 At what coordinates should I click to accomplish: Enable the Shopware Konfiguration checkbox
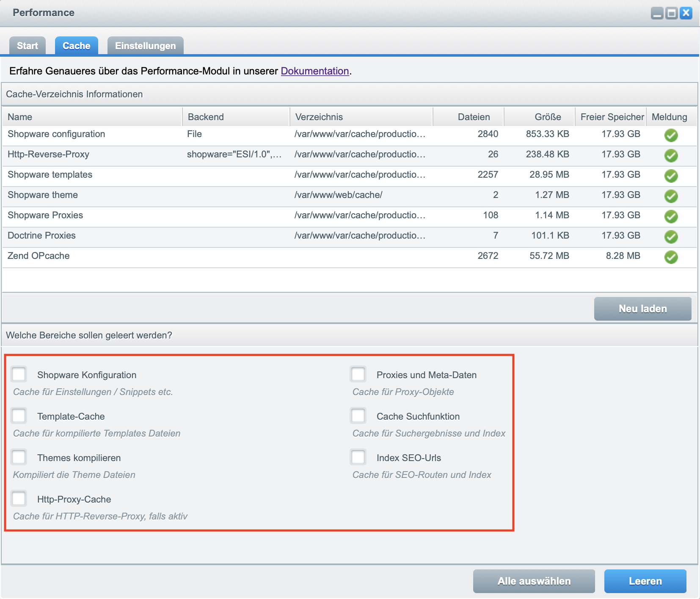tap(19, 374)
